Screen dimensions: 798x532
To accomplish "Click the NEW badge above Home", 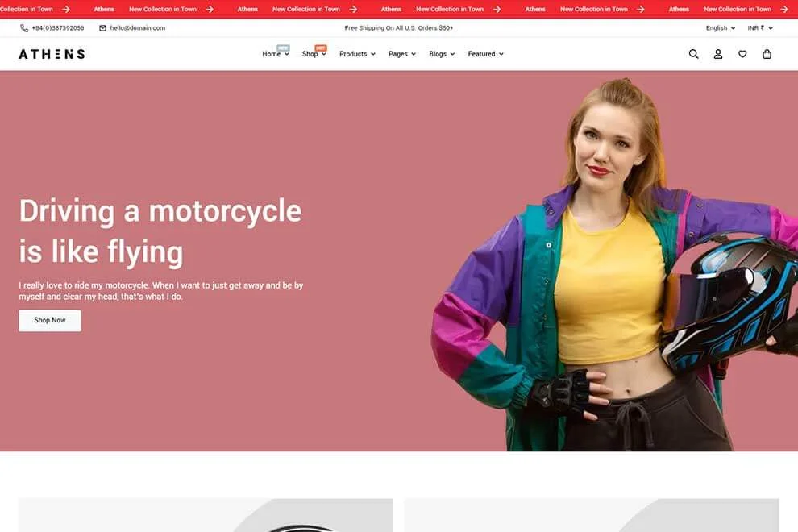I will tap(283, 48).
